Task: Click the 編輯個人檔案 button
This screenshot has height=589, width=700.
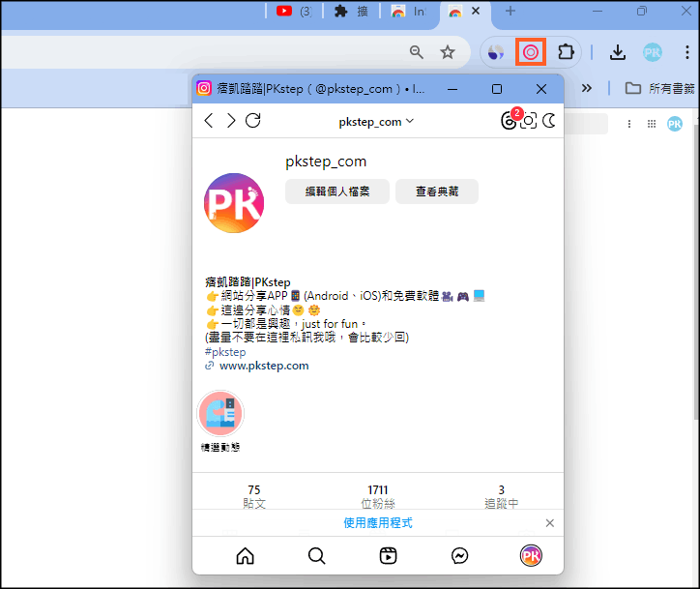Action: [x=337, y=191]
